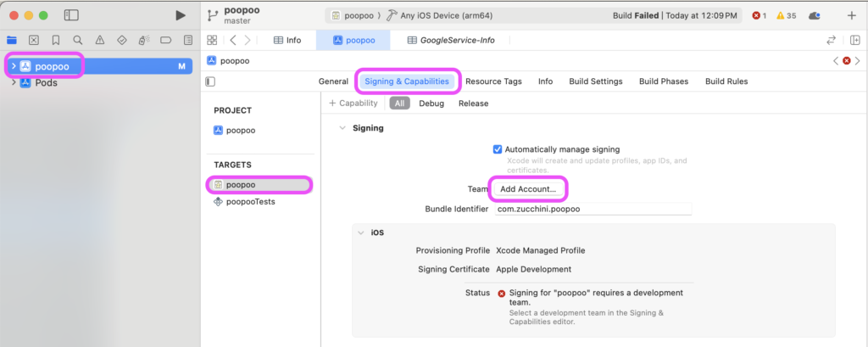This screenshot has height=347, width=868.
Task: Switch to the Info editor tab
Action: pyautogui.click(x=287, y=40)
